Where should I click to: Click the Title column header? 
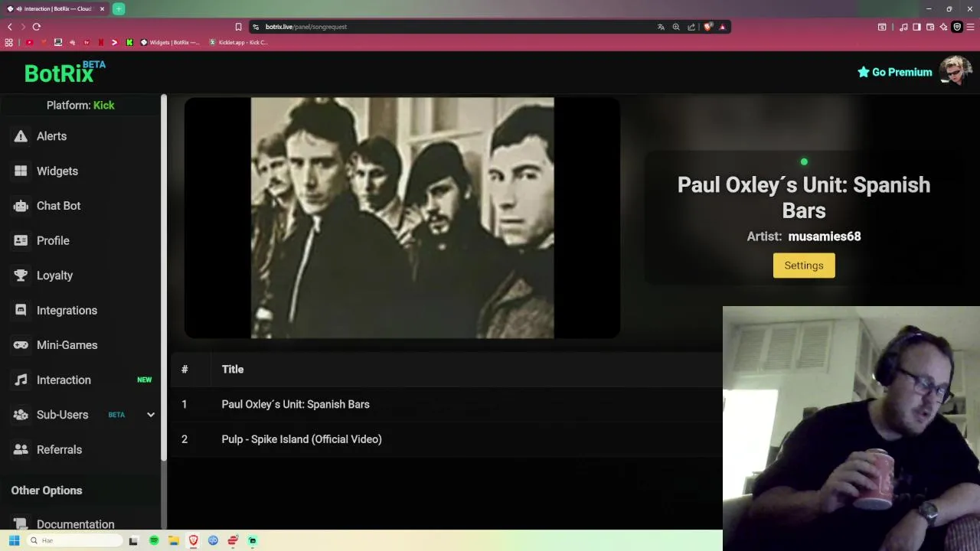pos(233,370)
